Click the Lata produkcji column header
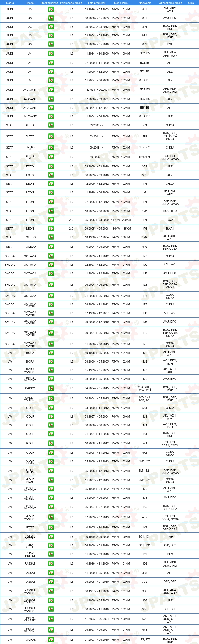Screen dimensions: 199x644 (x=97, y=3)
